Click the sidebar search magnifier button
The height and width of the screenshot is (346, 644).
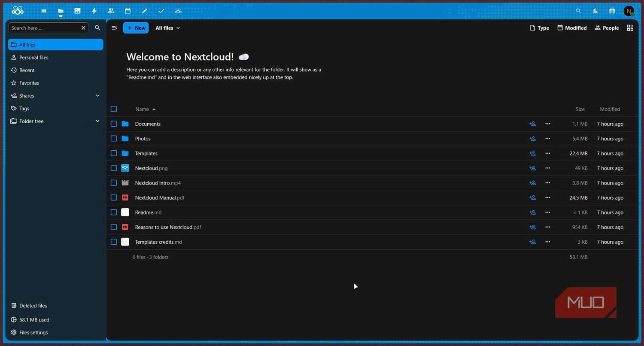point(97,28)
